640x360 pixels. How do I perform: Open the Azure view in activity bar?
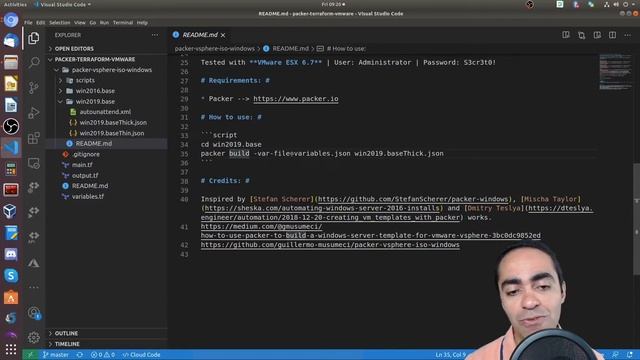click(34, 263)
